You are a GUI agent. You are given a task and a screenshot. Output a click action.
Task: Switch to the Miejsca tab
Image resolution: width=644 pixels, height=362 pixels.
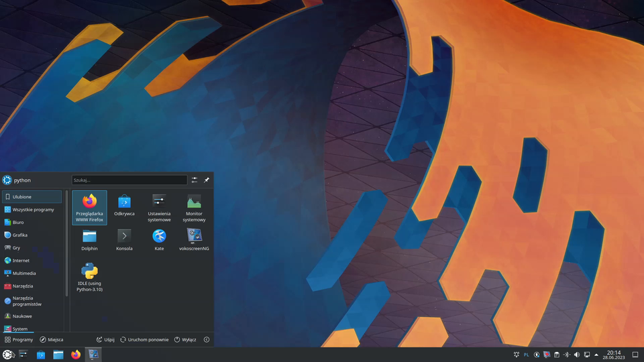click(x=52, y=340)
